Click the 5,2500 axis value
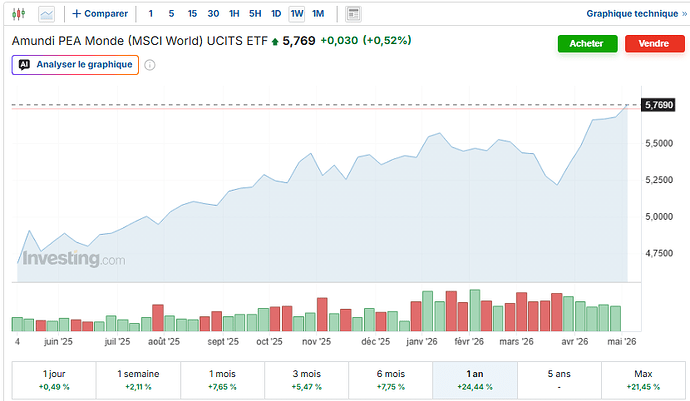690x401 pixels. 659,180
